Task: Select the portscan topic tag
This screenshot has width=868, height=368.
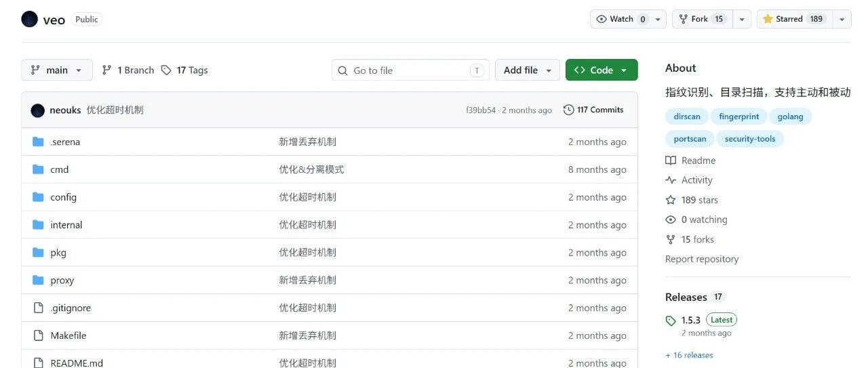Action: click(690, 139)
